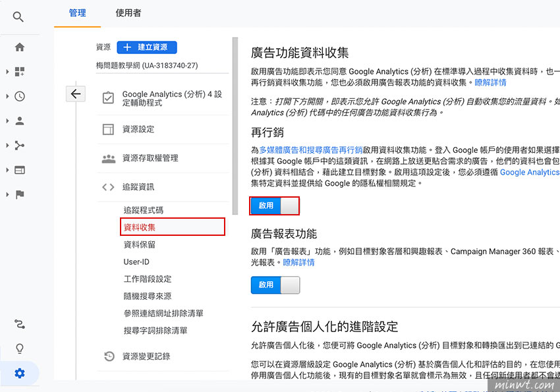Screen dimensions: 560x392
Task: Switch to the 使用者 tab
Action: [128, 13]
